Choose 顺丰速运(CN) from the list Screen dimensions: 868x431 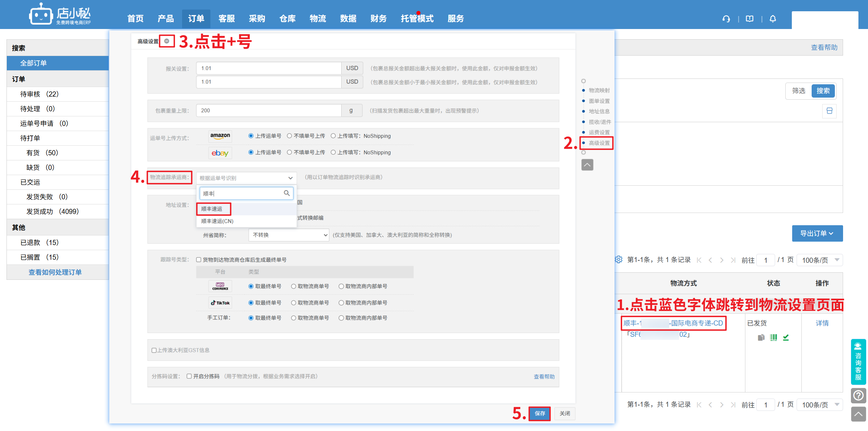(x=217, y=221)
